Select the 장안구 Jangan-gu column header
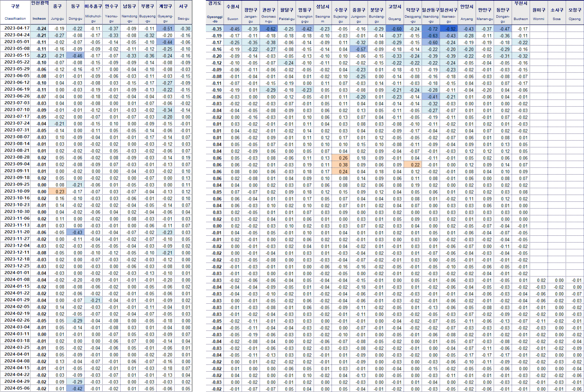Viewport: 584px width, 392px height. pyautogui.click(x=251, y=12)
